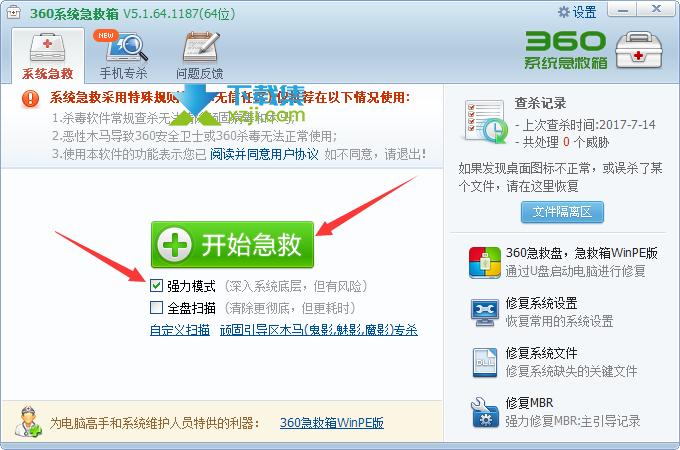Click the 修复系统文件 DLL icon
Screen dimensions: 680x450
click(x=484, y=362)
